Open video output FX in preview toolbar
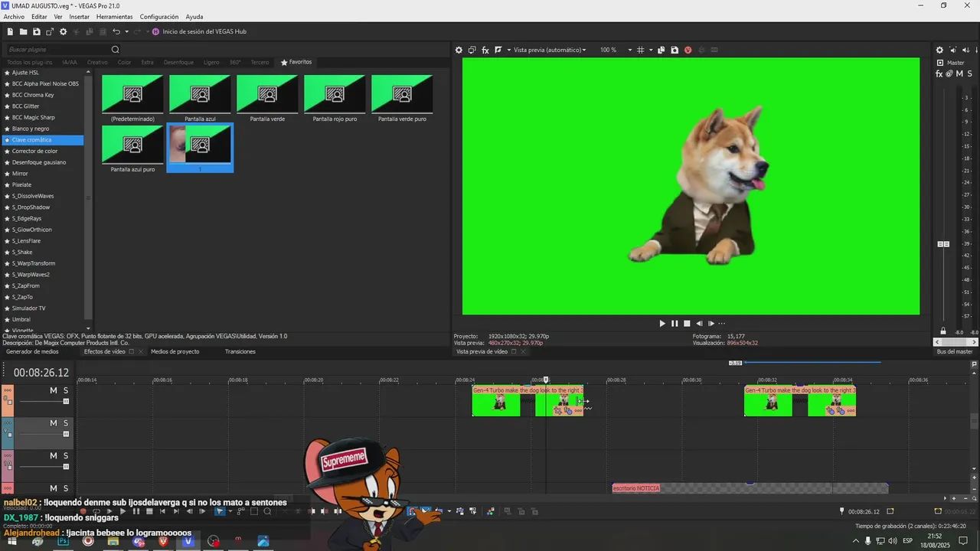This screenshot has width=980, height=551. [x=485, y=50]
